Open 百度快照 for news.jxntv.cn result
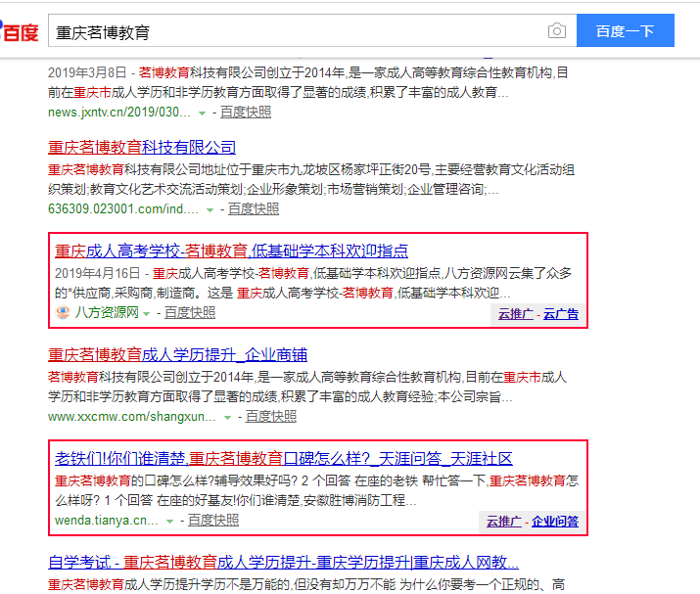 click(x=246, y=112)
